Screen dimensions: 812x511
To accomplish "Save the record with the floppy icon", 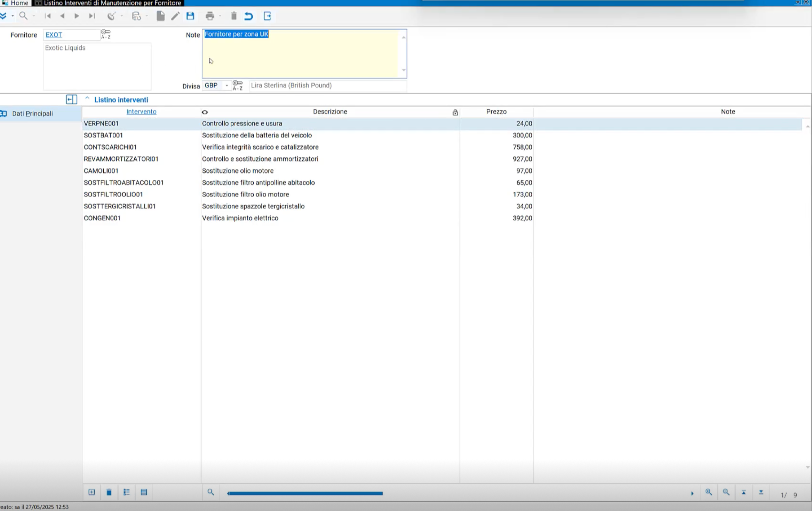I will (x=190, y=16).
